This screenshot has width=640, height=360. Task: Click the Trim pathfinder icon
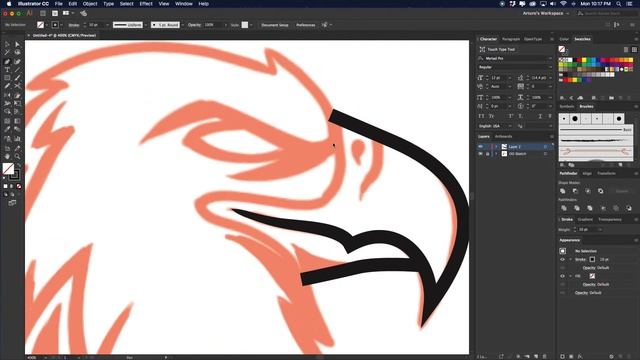577,208
